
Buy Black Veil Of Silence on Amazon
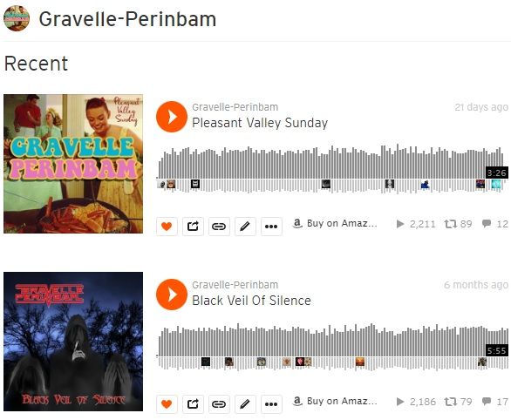tap(335, 401)
